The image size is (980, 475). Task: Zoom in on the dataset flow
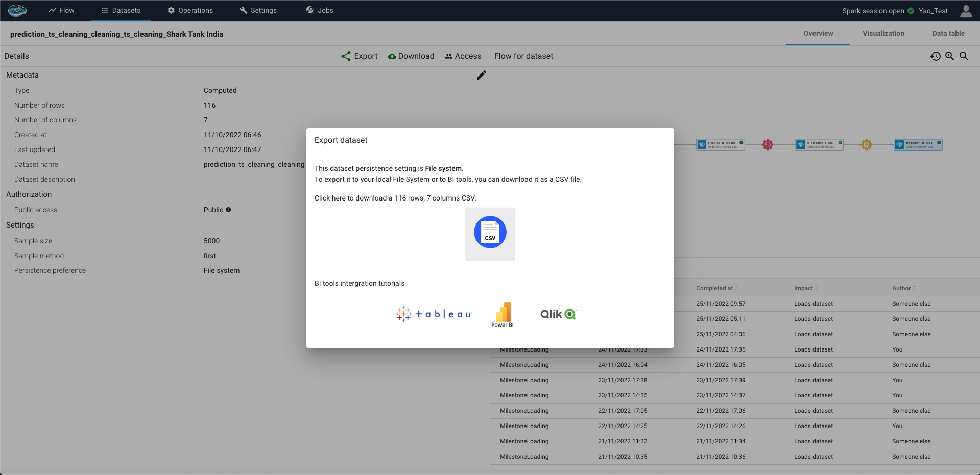tap(949, 56)
